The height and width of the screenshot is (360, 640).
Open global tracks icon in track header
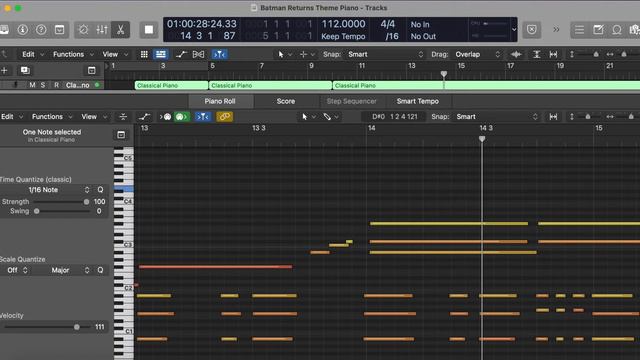91,71
